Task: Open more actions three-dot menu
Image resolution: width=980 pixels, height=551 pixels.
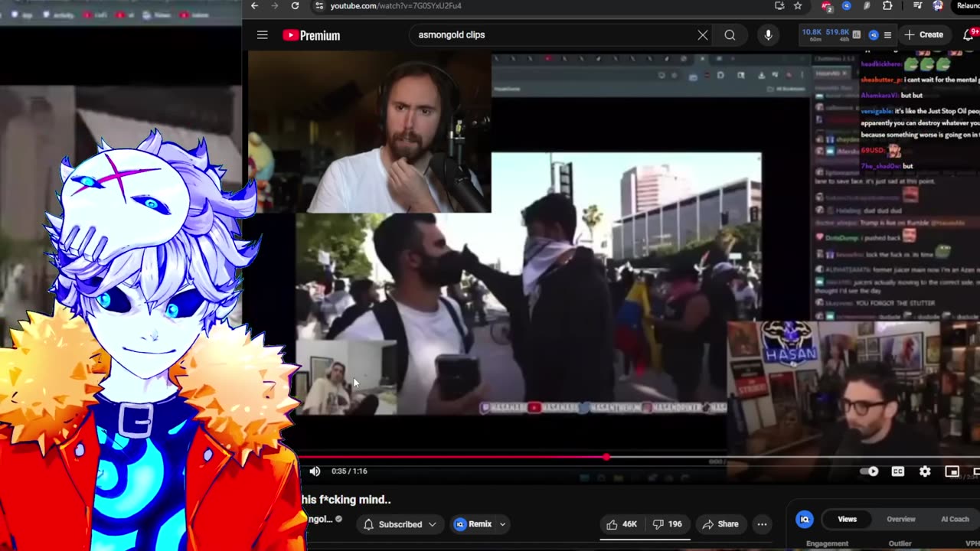Action: click(762, 524)
